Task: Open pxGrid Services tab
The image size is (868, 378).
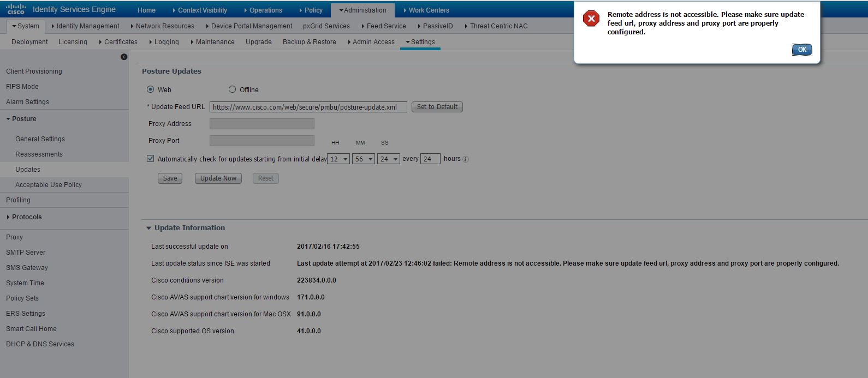Action: click(x=326, y=26)
